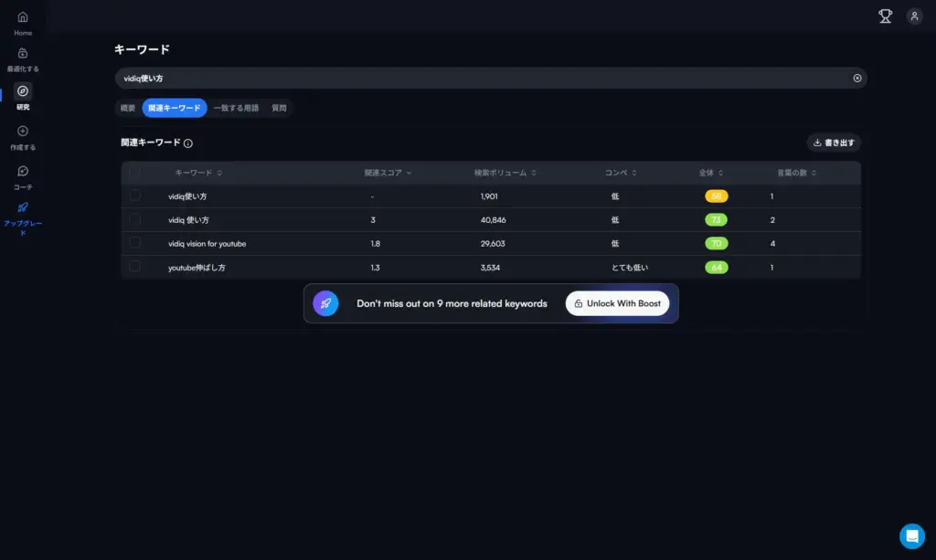Click the green 64 score badge
Image resolution: width=936 pixels, height=560 pixels.
tap(717, 268)
